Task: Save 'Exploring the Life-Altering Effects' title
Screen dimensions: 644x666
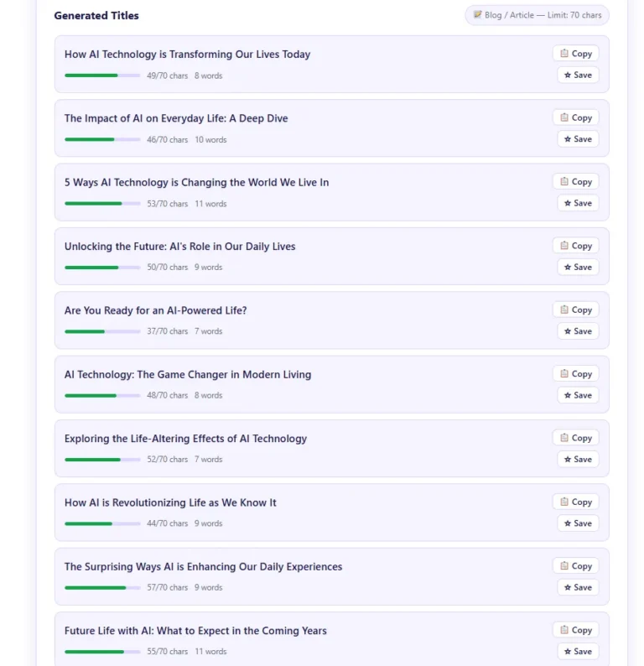Action: pos(578,460)
